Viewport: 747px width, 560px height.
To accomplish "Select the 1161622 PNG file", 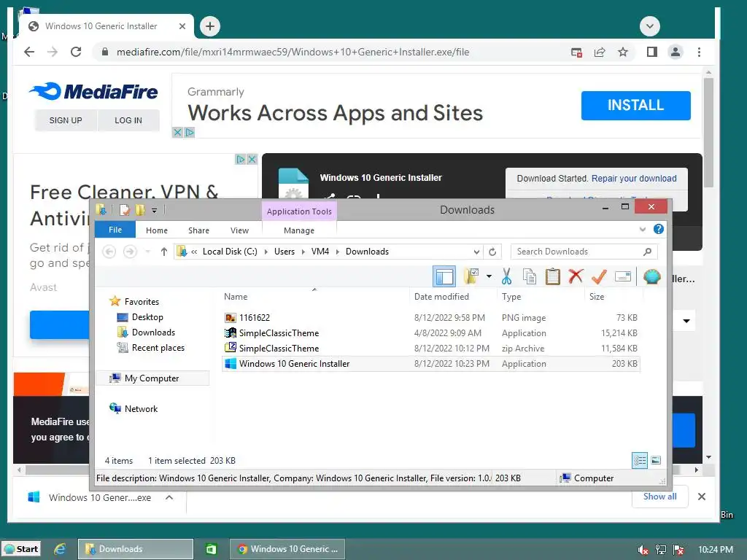I will [x=430, y=318].
